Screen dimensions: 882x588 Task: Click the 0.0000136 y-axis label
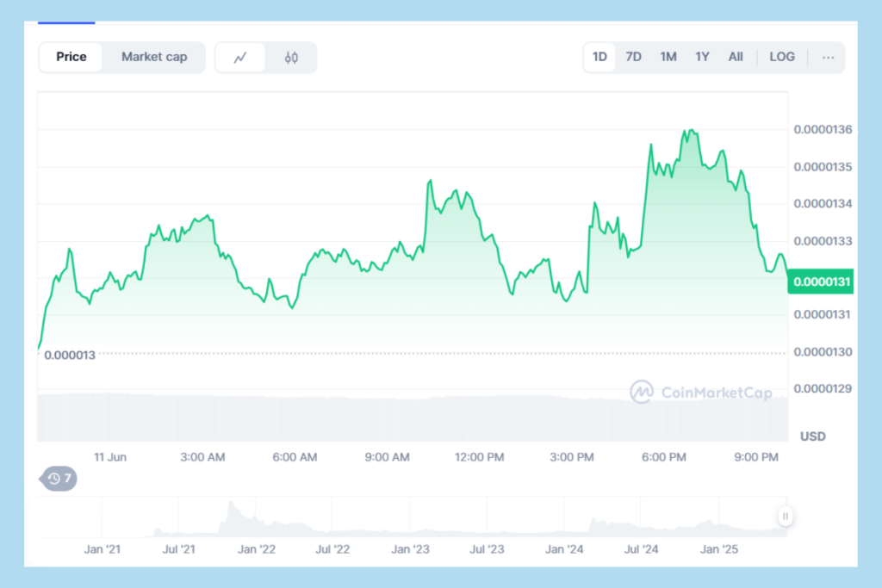[x=823, y=129]
